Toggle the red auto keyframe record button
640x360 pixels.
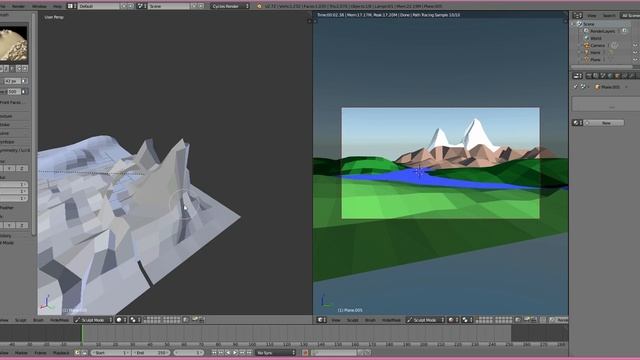click(305, 353)
